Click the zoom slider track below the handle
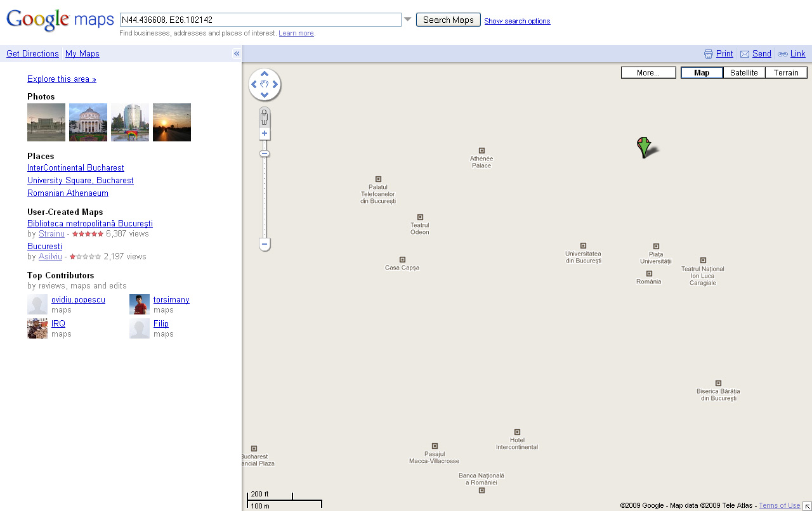This screenshot has width=812, height=511. [265, 198]
